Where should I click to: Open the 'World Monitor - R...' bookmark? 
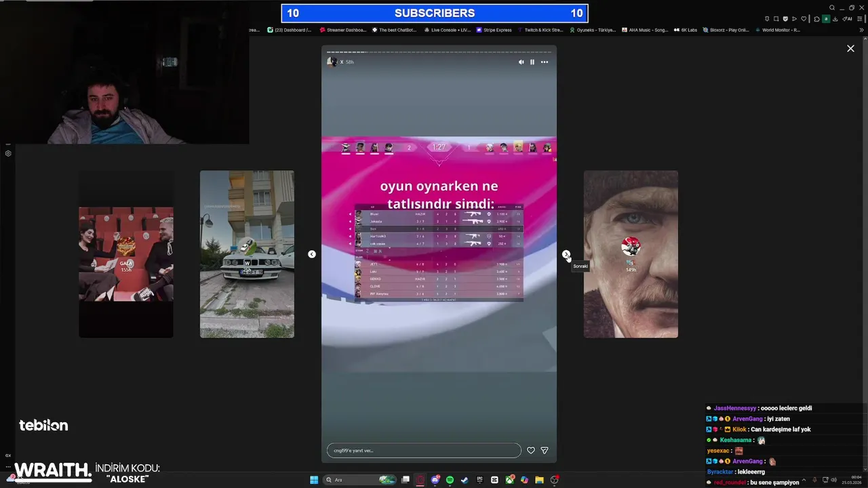click(778, 30)
